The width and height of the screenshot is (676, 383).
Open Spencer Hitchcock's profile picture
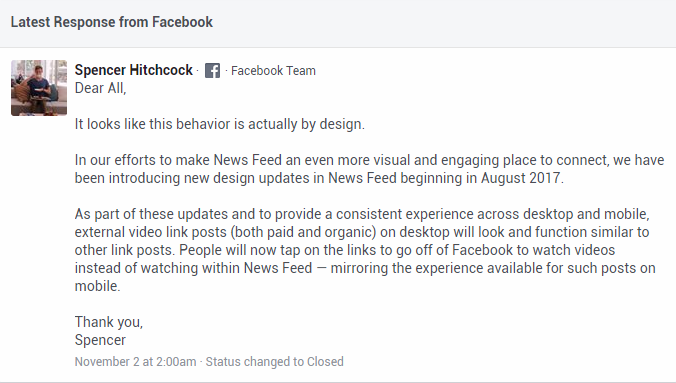39,88
